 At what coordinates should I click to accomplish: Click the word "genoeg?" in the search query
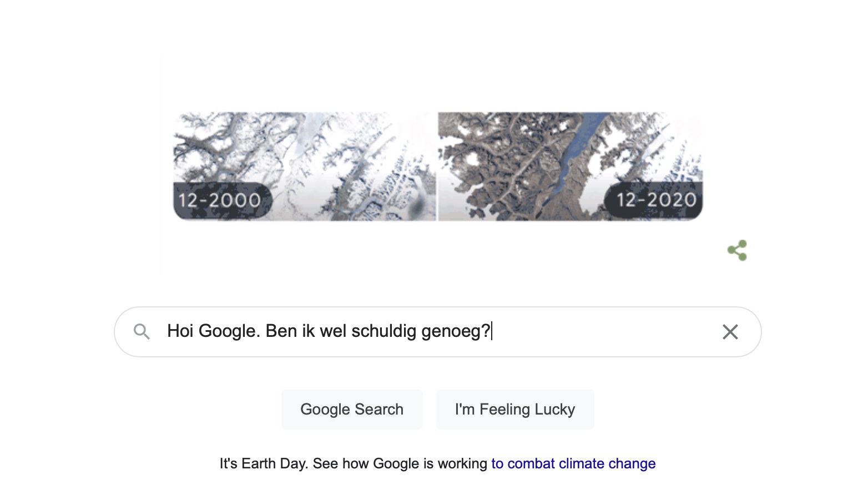[456, 331]
